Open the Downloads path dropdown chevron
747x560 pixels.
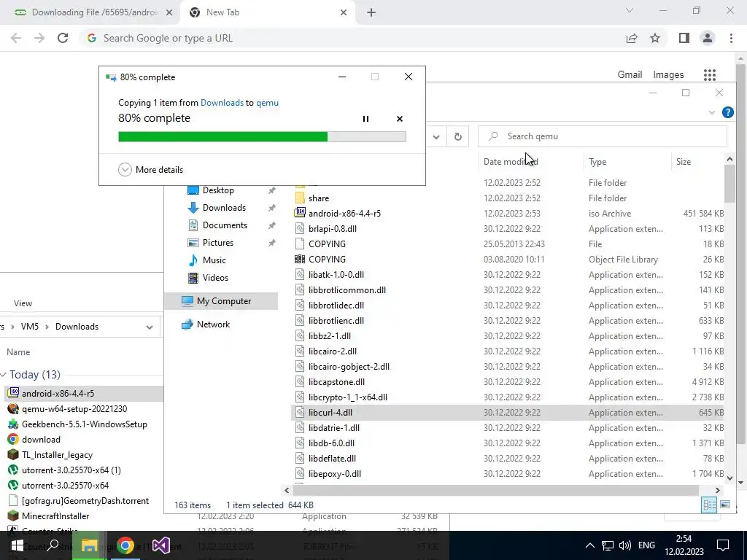click(150, 327)
